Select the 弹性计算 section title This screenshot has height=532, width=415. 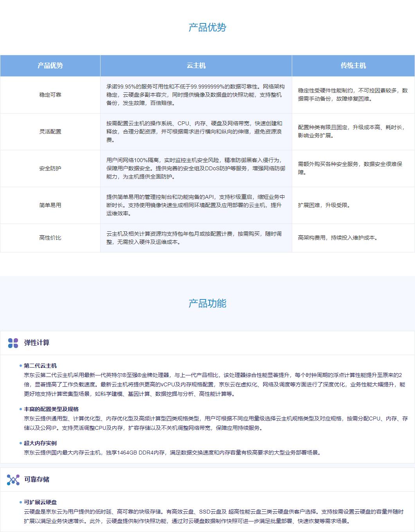click(x=37, y=343)
